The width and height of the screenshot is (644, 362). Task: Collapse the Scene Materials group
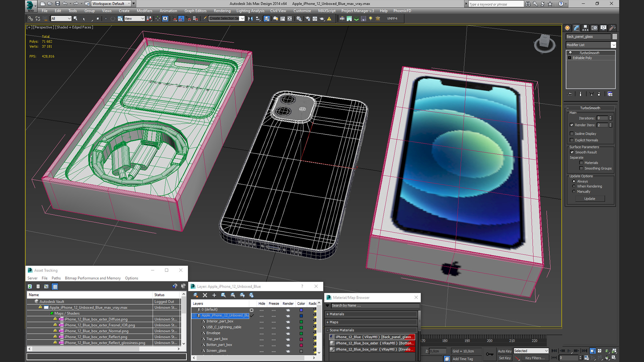[x=327, y=330]
